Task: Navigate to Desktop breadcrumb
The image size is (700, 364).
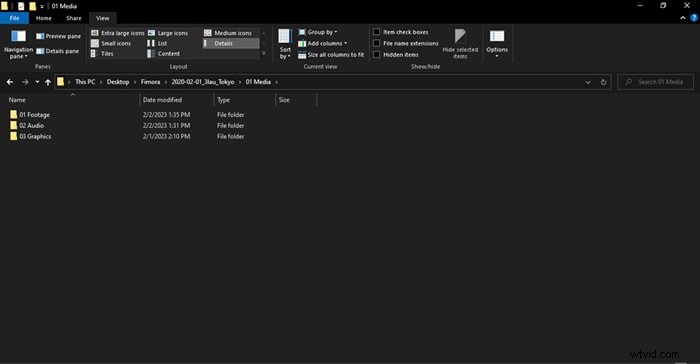Action: pyautogui.click(x=118, y=82)
